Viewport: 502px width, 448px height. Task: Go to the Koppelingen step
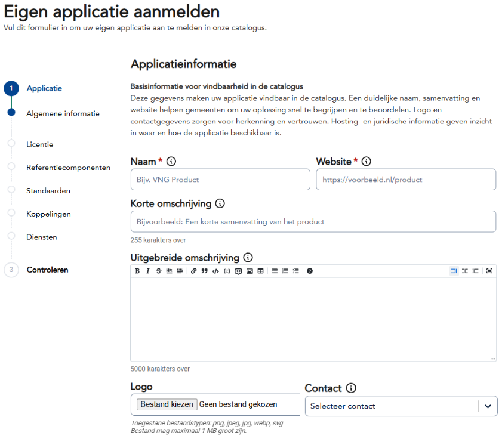click(x=48, y=214)
